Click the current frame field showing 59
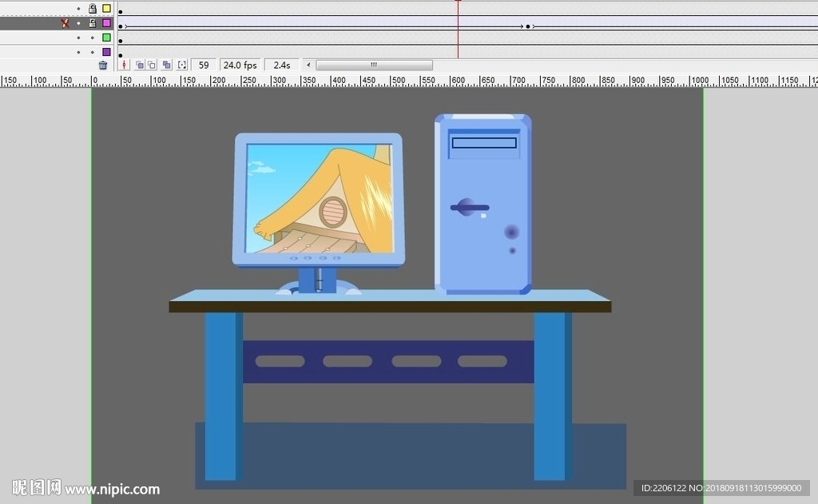The width and height of the screenshot is (818, 504). coord(204,65)
